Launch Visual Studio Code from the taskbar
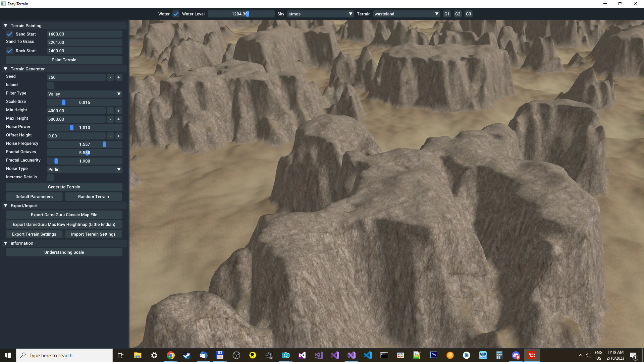 point(368,355)
